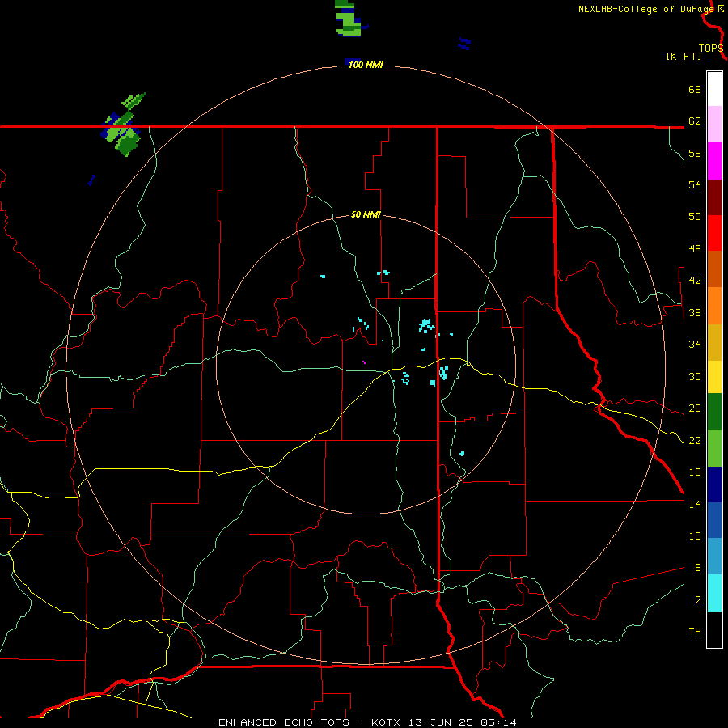The width and height of the screenshot is (728, 728).
Task: Click the green echo cluster at the top center
Action: [x=349, y=18]
